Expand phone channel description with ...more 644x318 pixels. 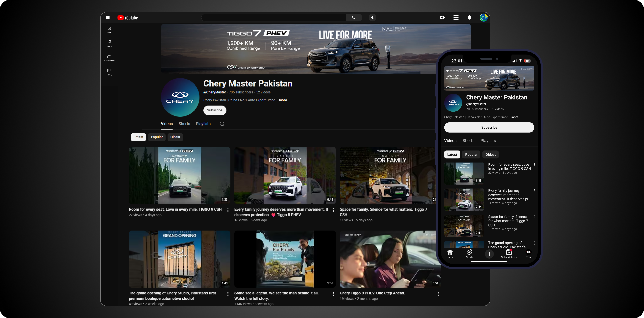click(513, 117)
